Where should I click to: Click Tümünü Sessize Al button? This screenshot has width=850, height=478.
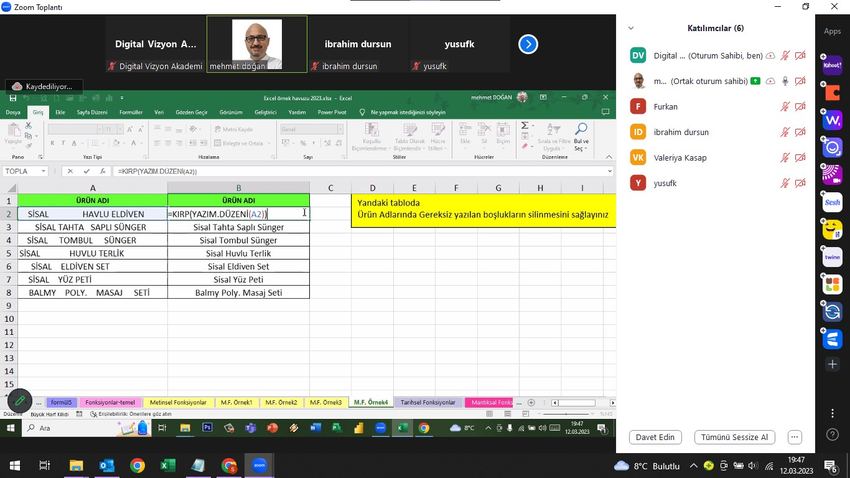pos(734,437)
